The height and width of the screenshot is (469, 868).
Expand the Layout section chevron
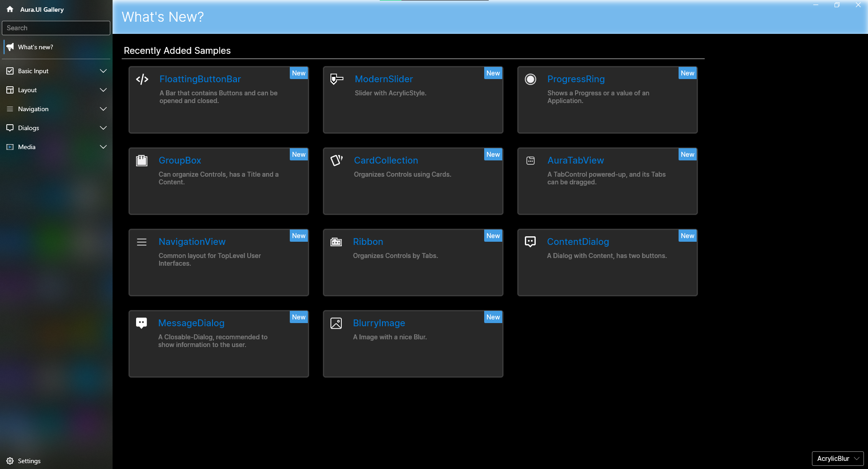(x=103, y=90)
